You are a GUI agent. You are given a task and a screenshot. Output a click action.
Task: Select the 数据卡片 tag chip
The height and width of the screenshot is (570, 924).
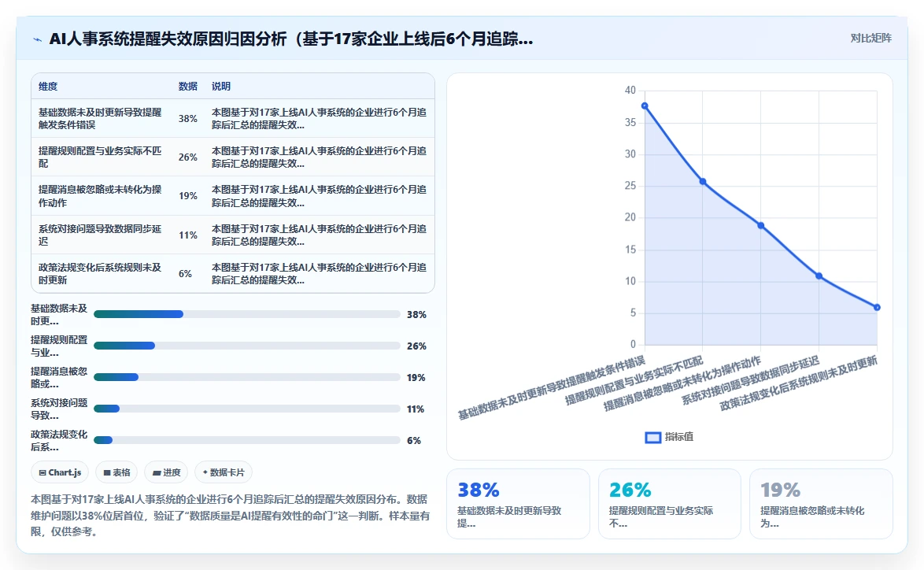(x=224, y=472)
